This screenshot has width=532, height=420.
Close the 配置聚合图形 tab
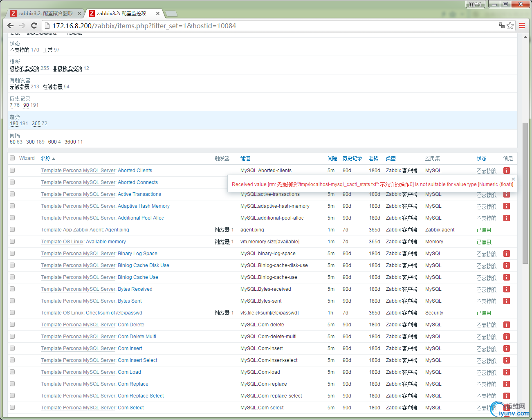(x=79, y=13)
